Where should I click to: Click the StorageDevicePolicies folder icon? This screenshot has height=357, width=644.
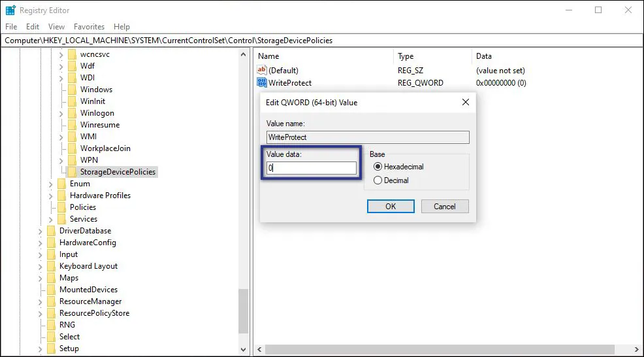pos(72,172)
